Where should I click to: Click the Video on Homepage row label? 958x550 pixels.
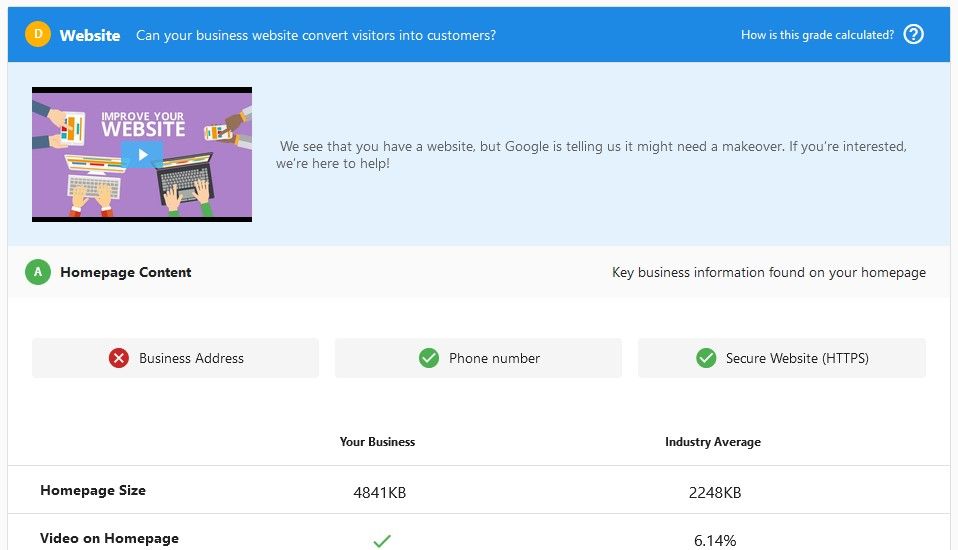pyautogui.click(x=109, y=538)
